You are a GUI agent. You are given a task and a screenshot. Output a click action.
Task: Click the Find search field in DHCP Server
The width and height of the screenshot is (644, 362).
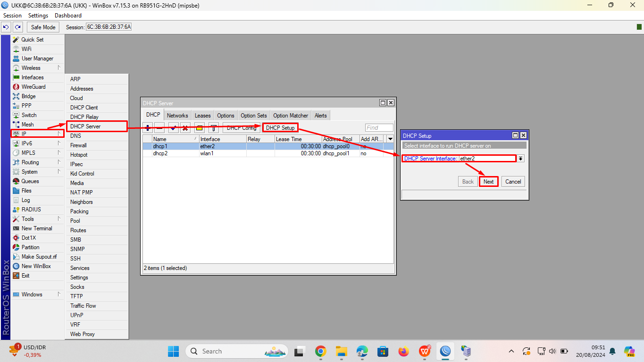point(379,128)
